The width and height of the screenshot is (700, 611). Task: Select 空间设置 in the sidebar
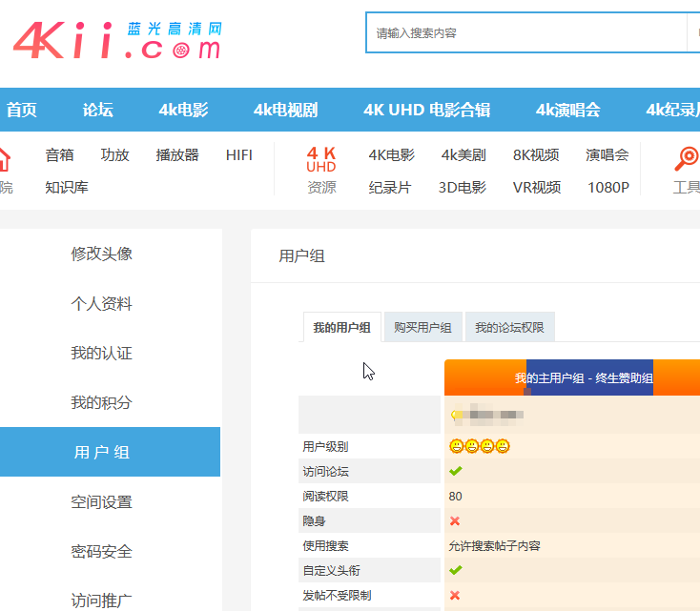point(101,502)
